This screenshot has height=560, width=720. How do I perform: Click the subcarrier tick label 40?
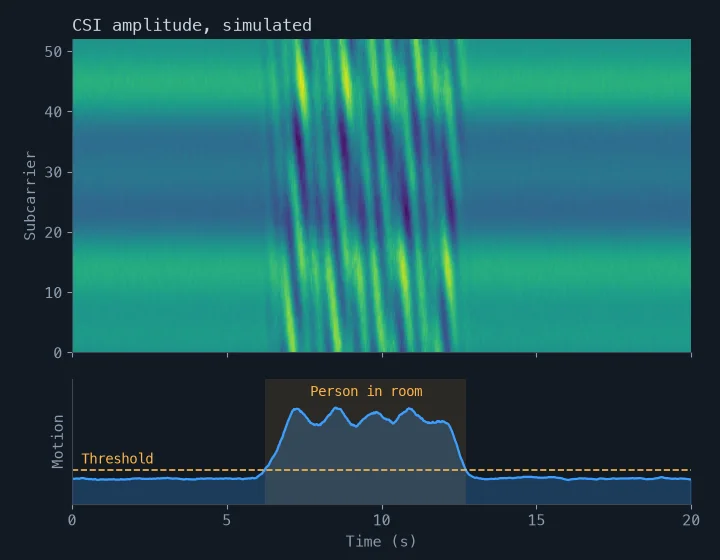point(53,112)
